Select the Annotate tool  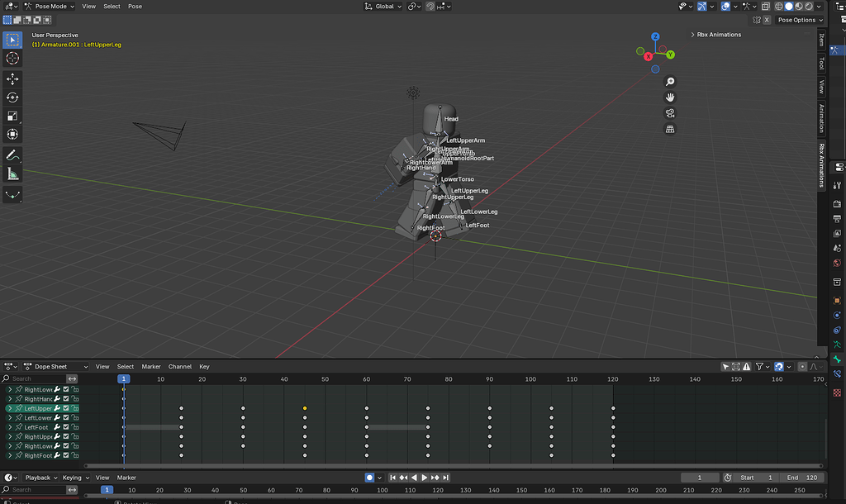pyautogui.click(x=12, y=155)
